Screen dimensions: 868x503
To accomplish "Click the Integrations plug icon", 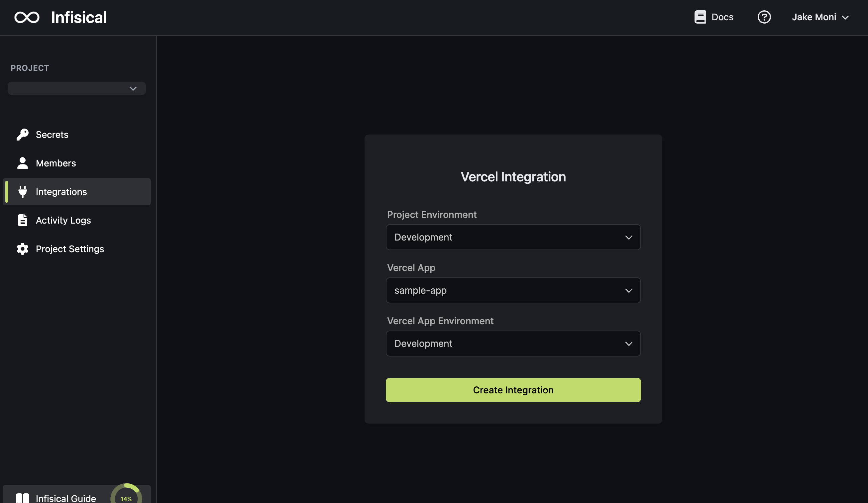I will [x=23, y=192].
